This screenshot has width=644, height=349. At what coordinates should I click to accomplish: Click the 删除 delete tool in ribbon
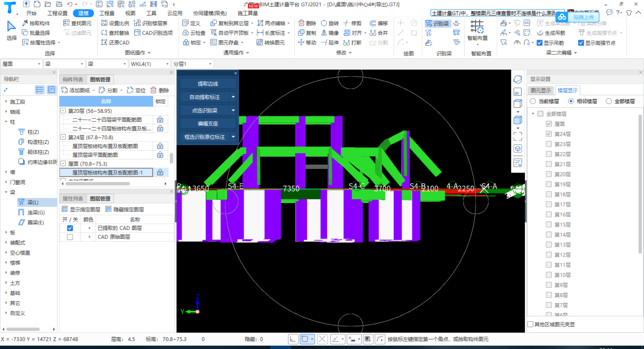tap(307, 23)
